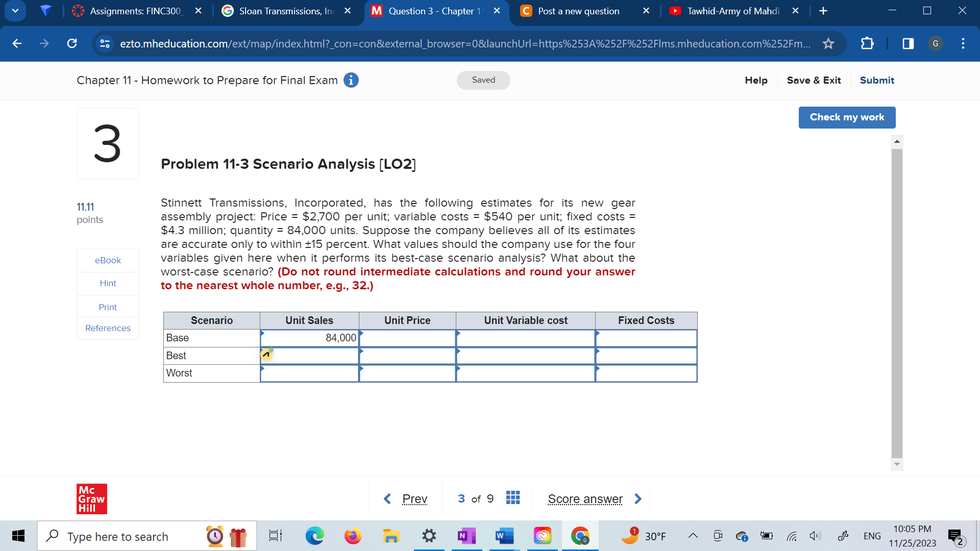Launch Adobe Creative Cloud from the taskbar

[542, 536]
